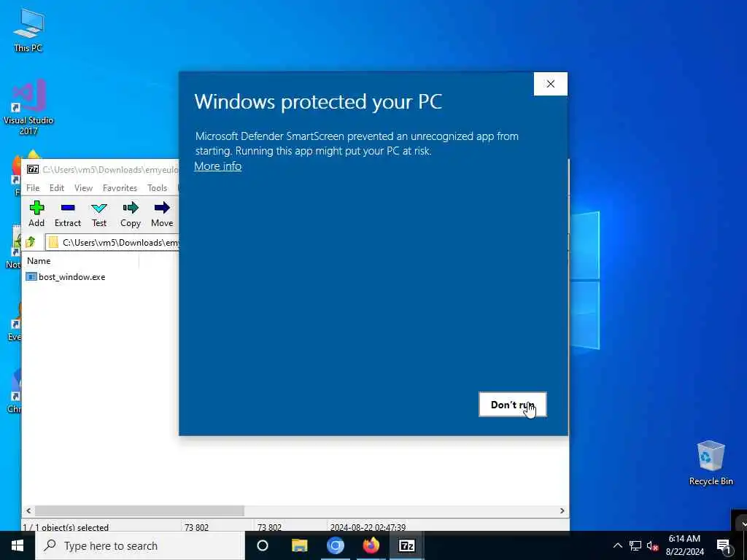747x560 pixels.
Task: Open the More info link
Action: 217,166
